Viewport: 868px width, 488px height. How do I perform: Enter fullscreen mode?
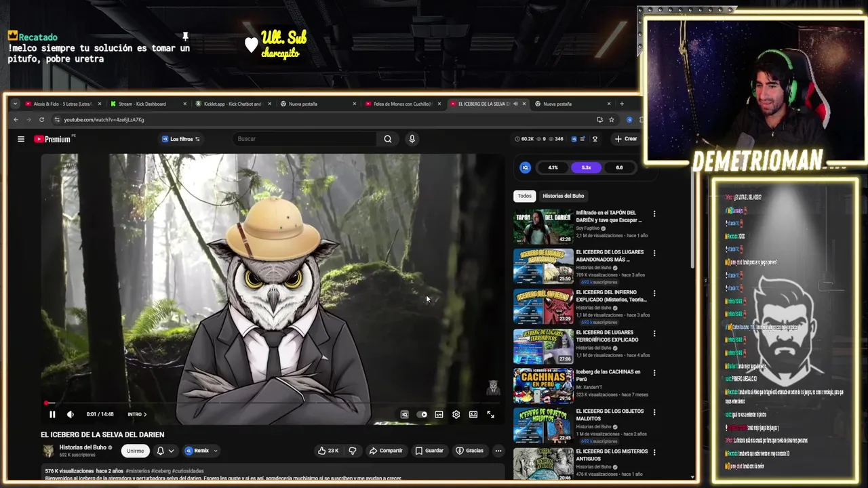[x=490, y=414]
